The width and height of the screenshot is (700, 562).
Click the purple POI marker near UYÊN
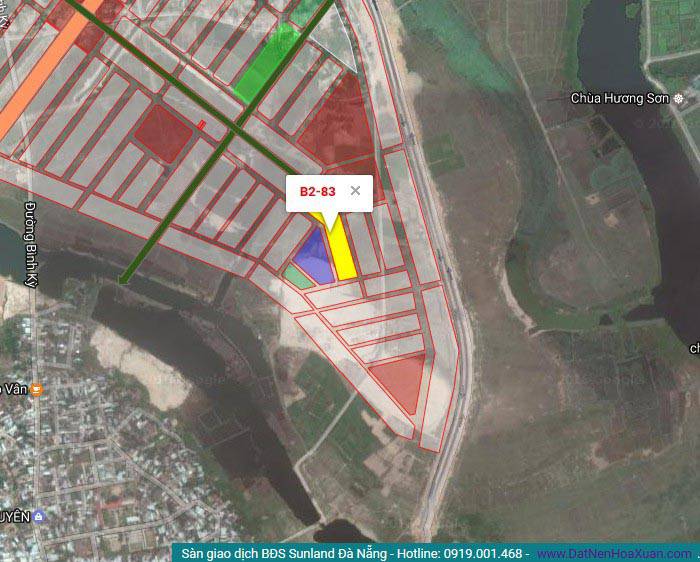38,516
